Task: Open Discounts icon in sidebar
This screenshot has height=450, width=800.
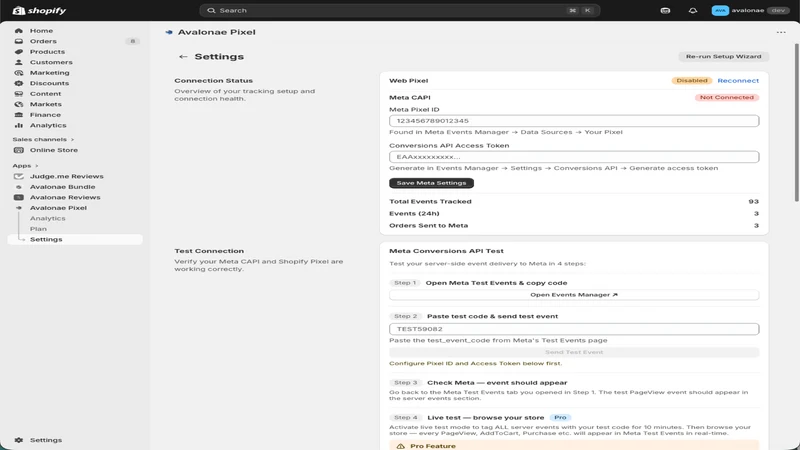Action: pyautogui.click(x=19, y=83)
